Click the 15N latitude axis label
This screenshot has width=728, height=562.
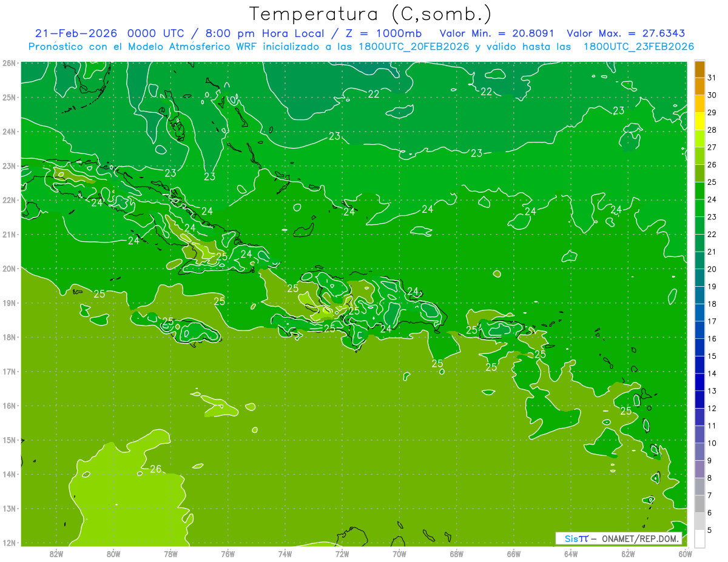pos(8,440)
